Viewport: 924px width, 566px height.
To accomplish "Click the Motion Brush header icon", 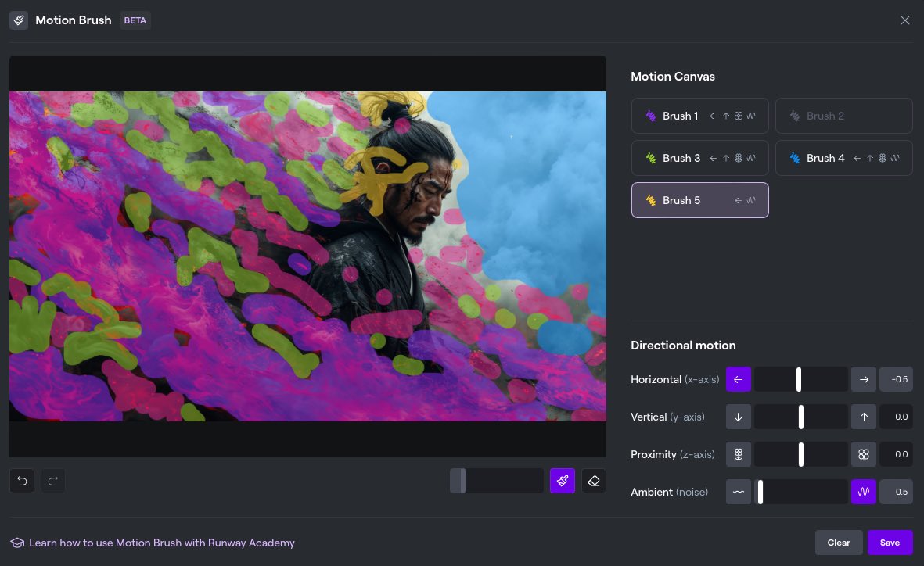I will tap(19, 20).
